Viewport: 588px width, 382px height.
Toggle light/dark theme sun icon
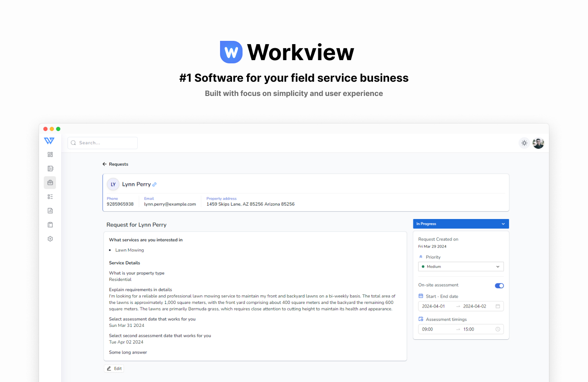coord(524,143)
